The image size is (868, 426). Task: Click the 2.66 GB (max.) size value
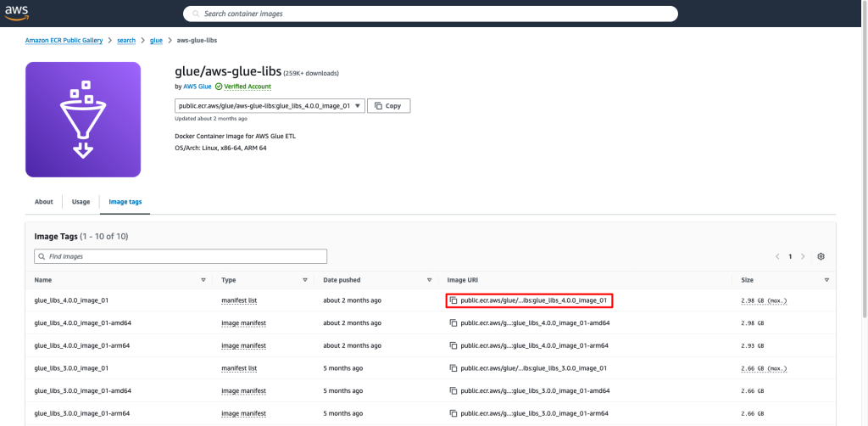pyautogui.click(x=764, y=368)
